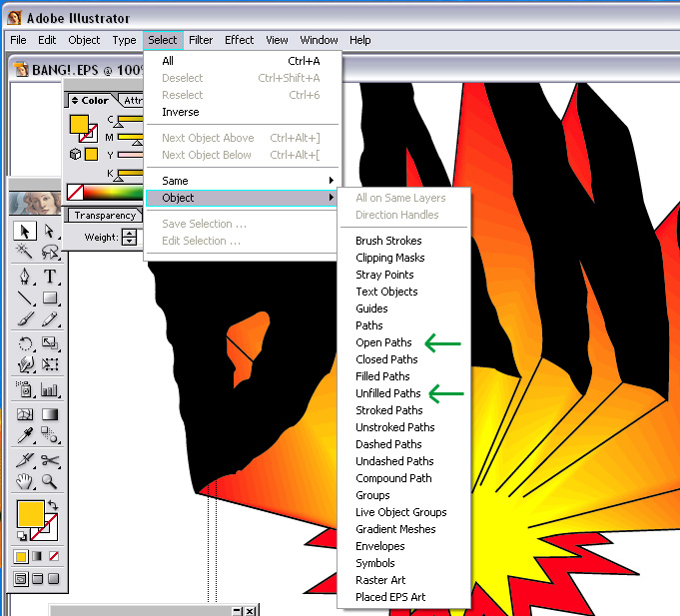Select the Scale tool
Image resolution: width=680 pixels, height=616 pixels.
(50, 343)
